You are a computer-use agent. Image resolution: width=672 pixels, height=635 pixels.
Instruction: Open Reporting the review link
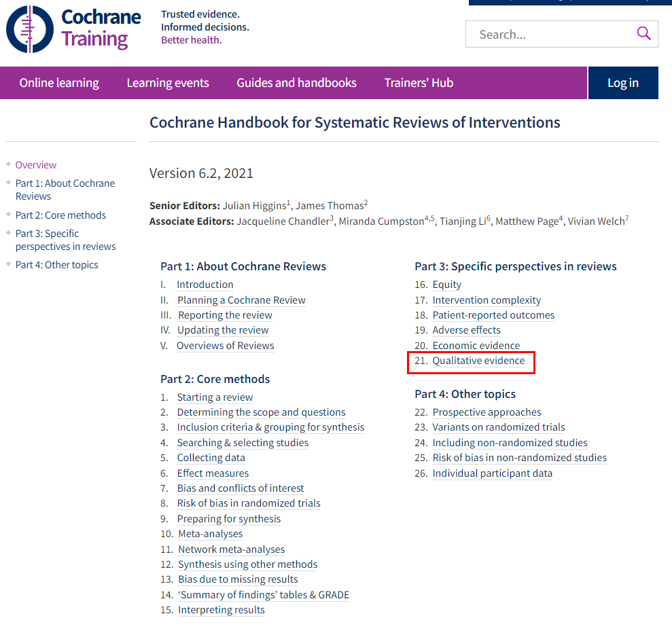(x=225, y=315)
